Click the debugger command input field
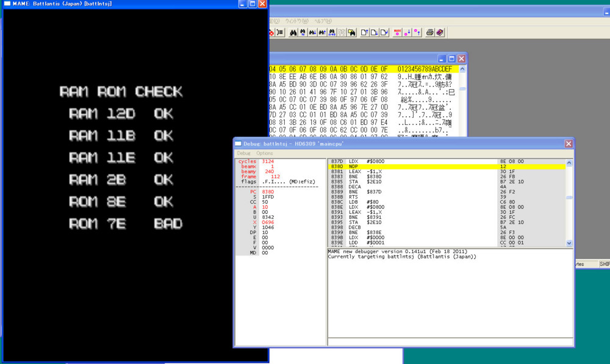 [x=450, y=342]
